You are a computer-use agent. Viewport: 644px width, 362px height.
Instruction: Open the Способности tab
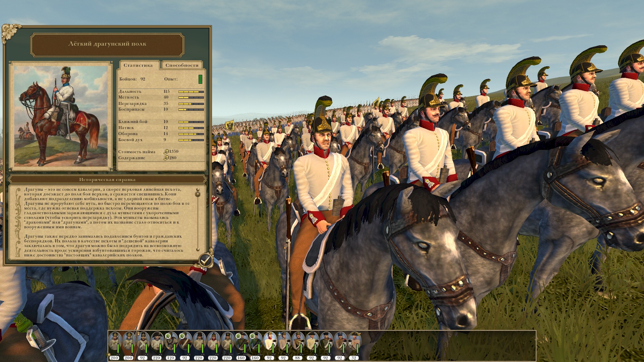point(182,65)
